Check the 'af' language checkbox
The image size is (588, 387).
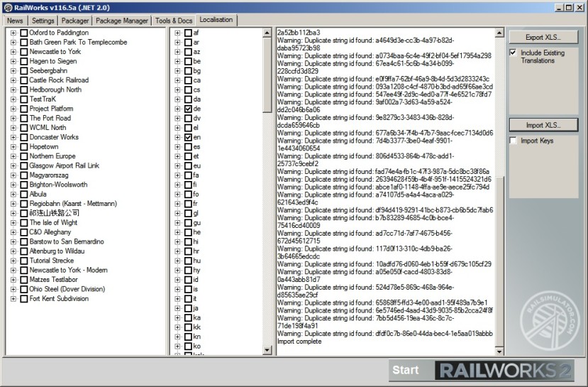[188, 33]
